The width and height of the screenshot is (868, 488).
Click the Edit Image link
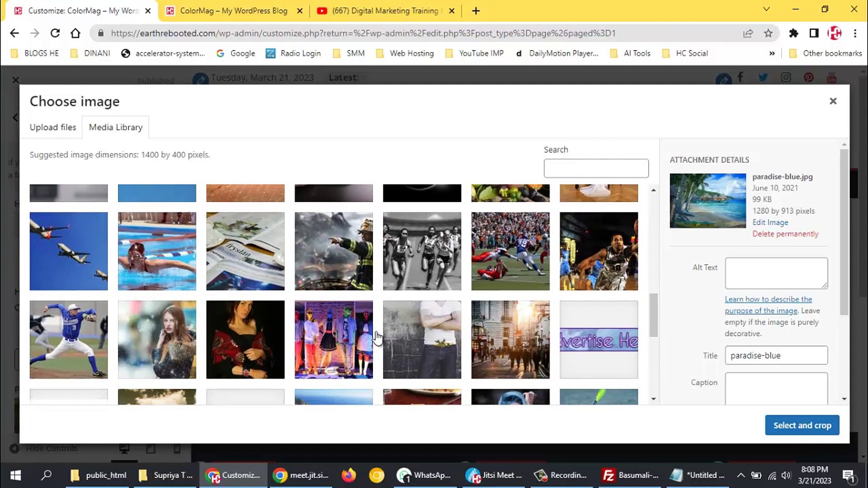770,222
